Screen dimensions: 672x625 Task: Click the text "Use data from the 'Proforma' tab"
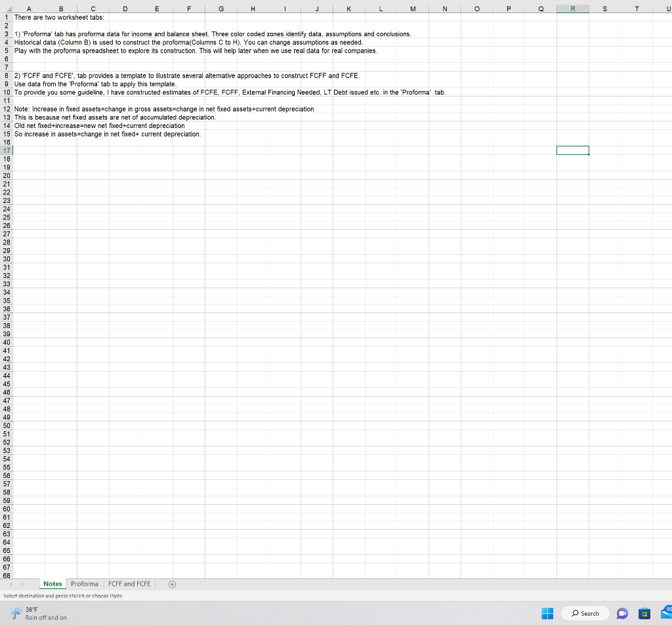click(x=95, y=84)
